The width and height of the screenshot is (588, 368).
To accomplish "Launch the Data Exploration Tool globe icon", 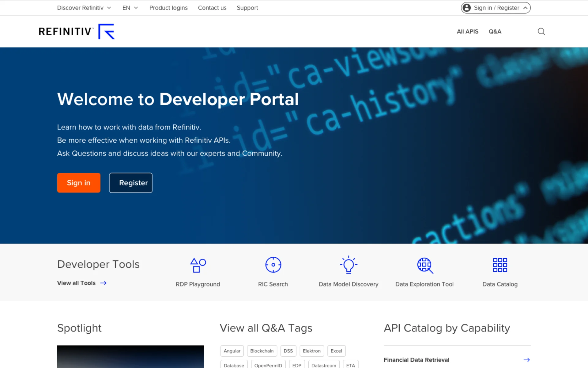I will [x=425, y=265].
